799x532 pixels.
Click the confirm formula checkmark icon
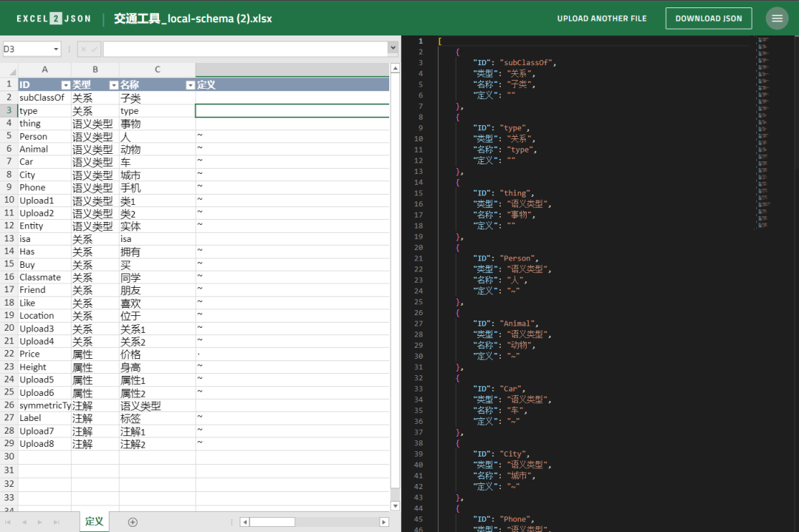point(94,49)
